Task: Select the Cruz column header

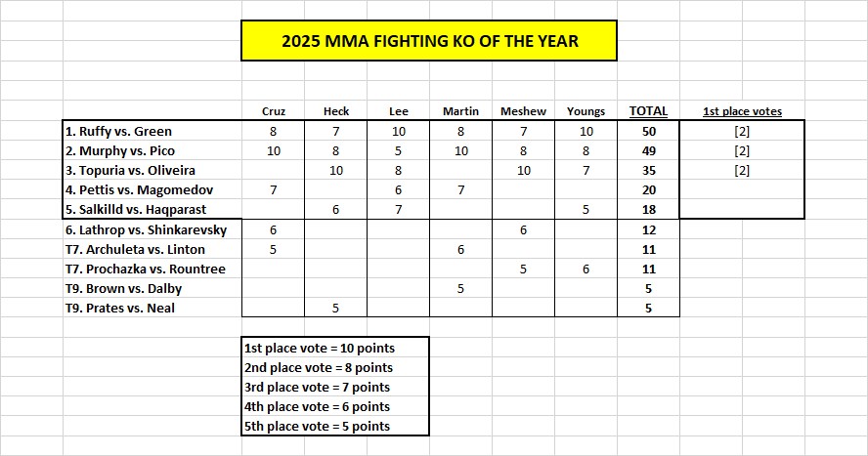Action: [x=275, y=111]
